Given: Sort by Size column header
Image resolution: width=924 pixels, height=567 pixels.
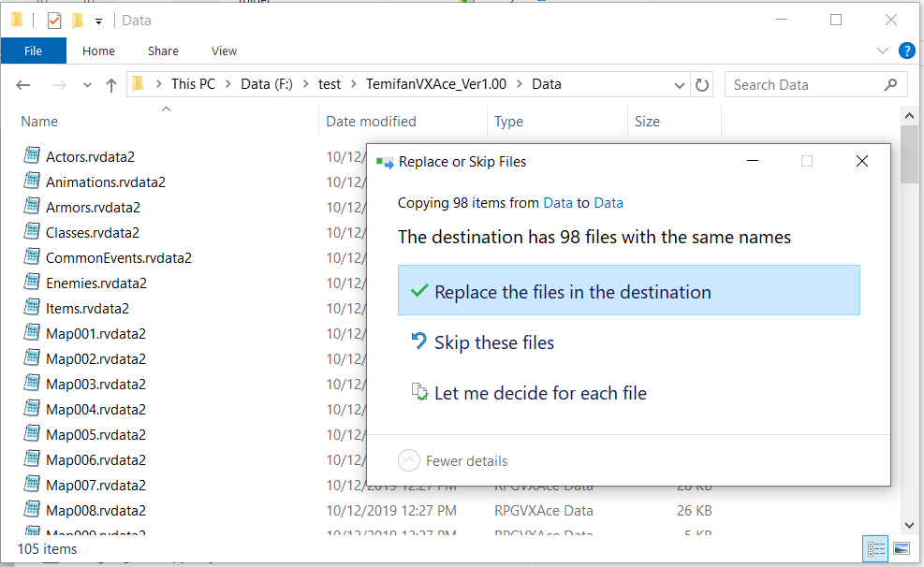Looking at the screenshot, I should [647, 122].
